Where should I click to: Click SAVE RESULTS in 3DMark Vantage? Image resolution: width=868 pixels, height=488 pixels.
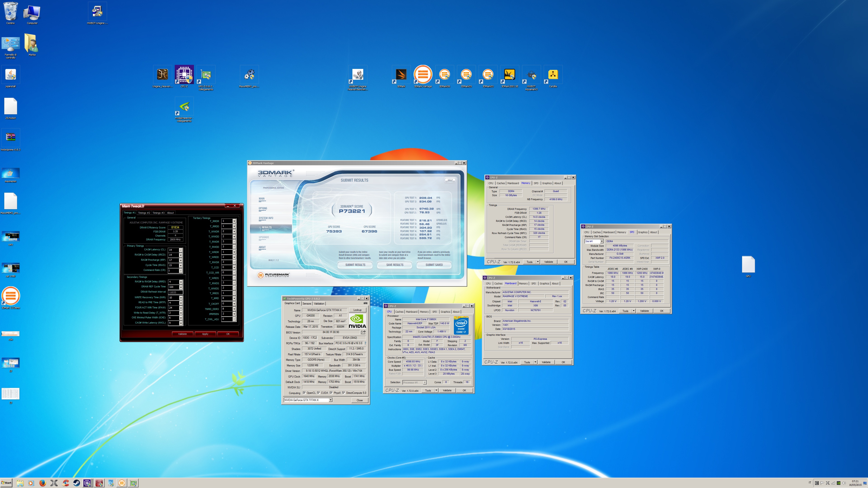[x=395, y=265]
